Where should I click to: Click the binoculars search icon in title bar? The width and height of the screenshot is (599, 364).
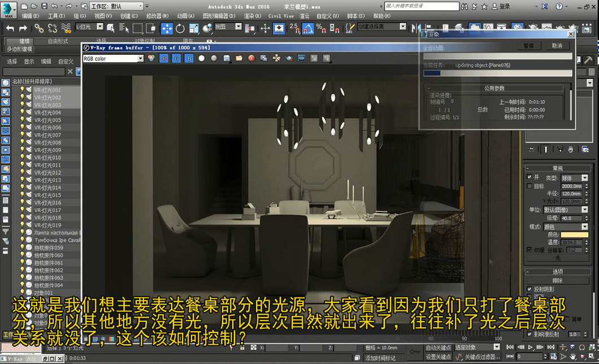pyautogui.click(x=465, y=6)
